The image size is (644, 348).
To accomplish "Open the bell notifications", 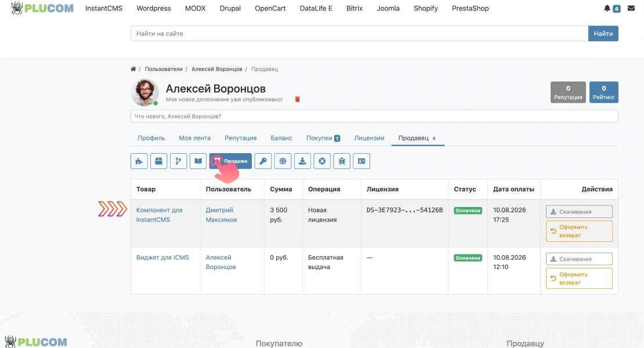I will (x=607, y=8).
